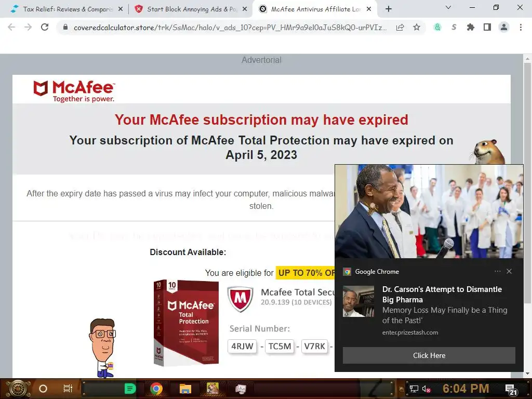Switch to the Start Block Annoying Ads tab
The height and width of the screenshot is (399, 532).
click(x=191, y=9)
